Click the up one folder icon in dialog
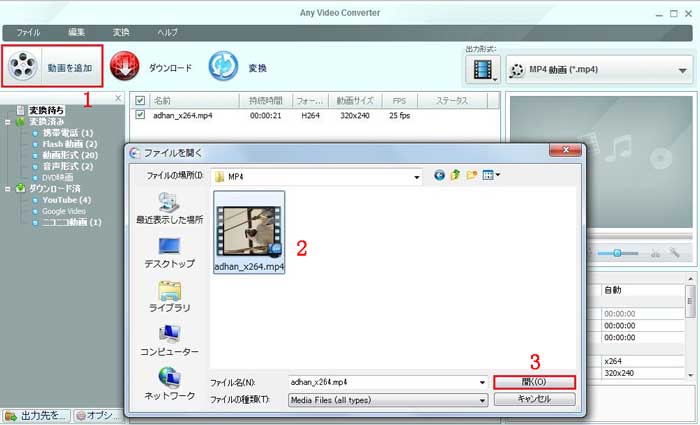The image size is (700, 425). tap(455, 175)
